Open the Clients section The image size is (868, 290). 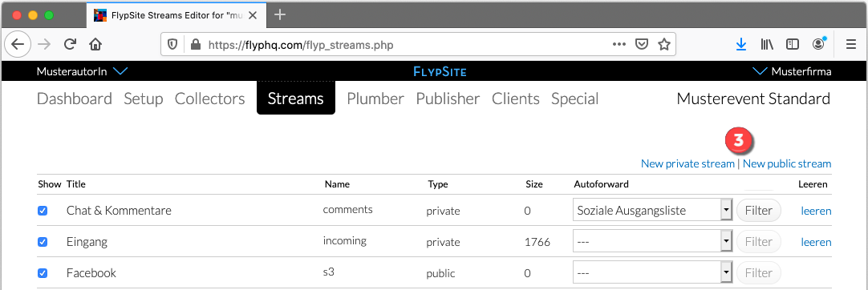tap(515, 99)
